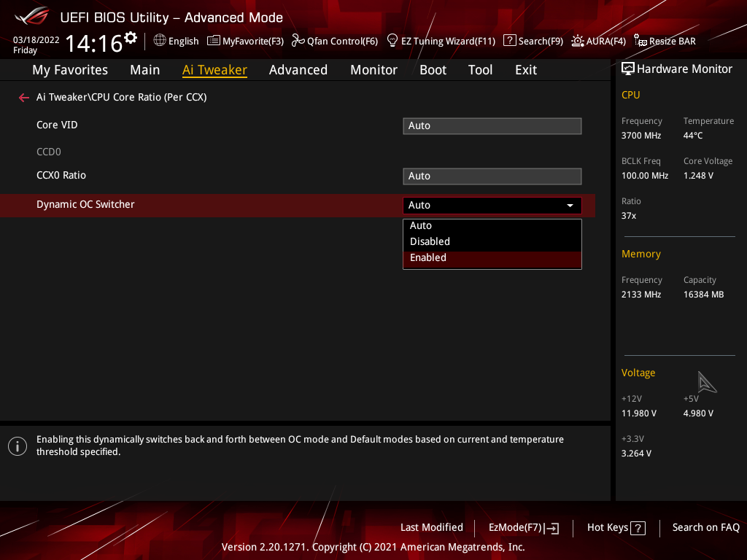Screen dimensions: 747x560
Task: Open AURA(F4) lighting icon
Action: point(578,41)
